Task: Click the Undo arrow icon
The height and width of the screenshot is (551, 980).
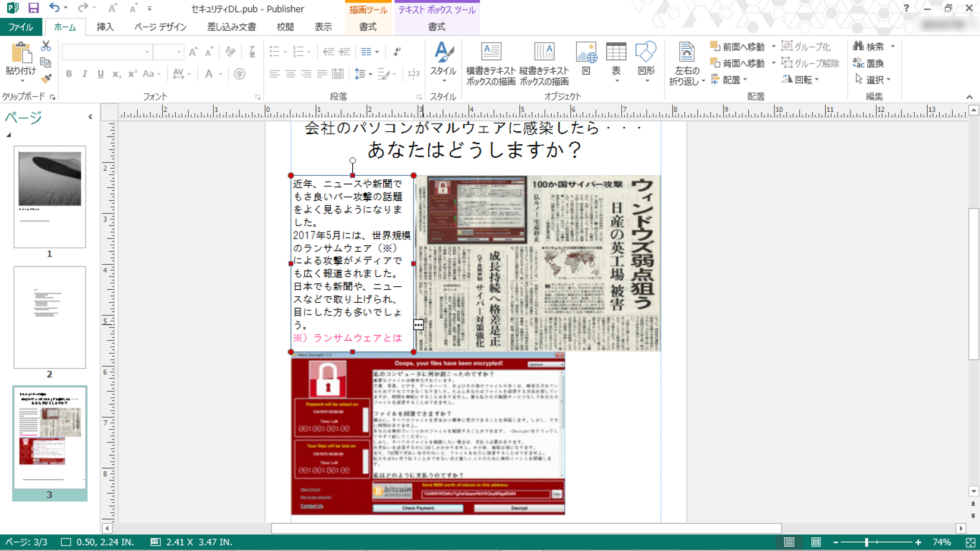Action: 54,8
